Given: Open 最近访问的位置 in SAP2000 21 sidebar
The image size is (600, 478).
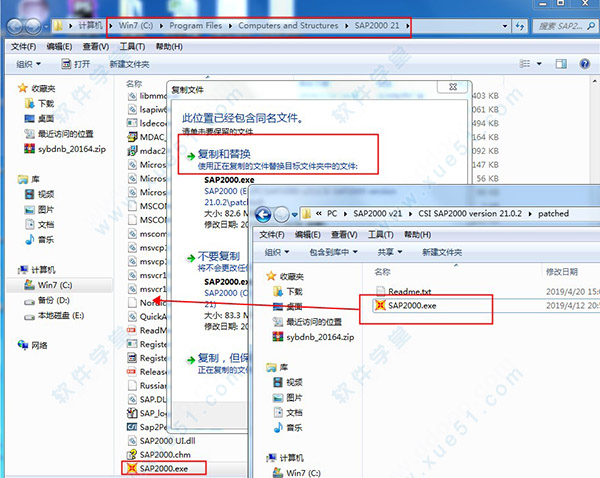Looking at the screenshot, I should point(59,134).
